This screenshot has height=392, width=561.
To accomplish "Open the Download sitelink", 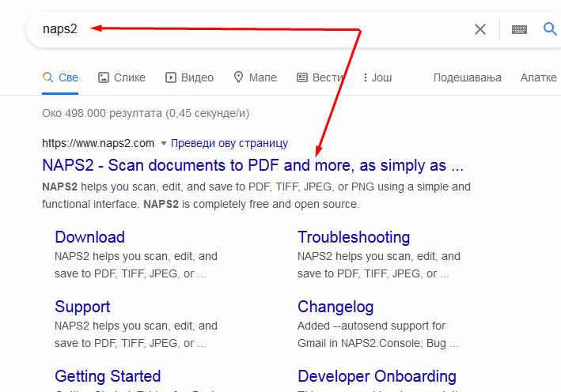I will click(89, 237).
